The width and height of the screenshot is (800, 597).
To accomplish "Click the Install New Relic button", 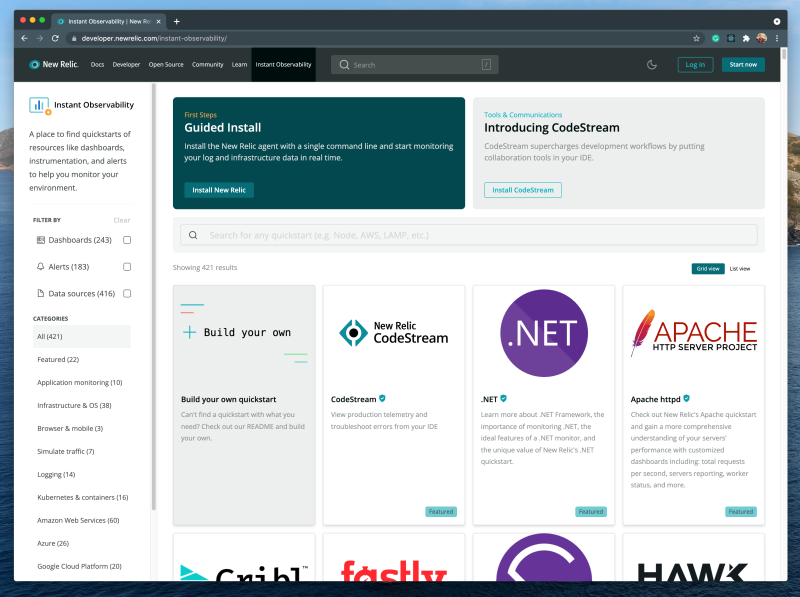I will [x=218, y=189].
